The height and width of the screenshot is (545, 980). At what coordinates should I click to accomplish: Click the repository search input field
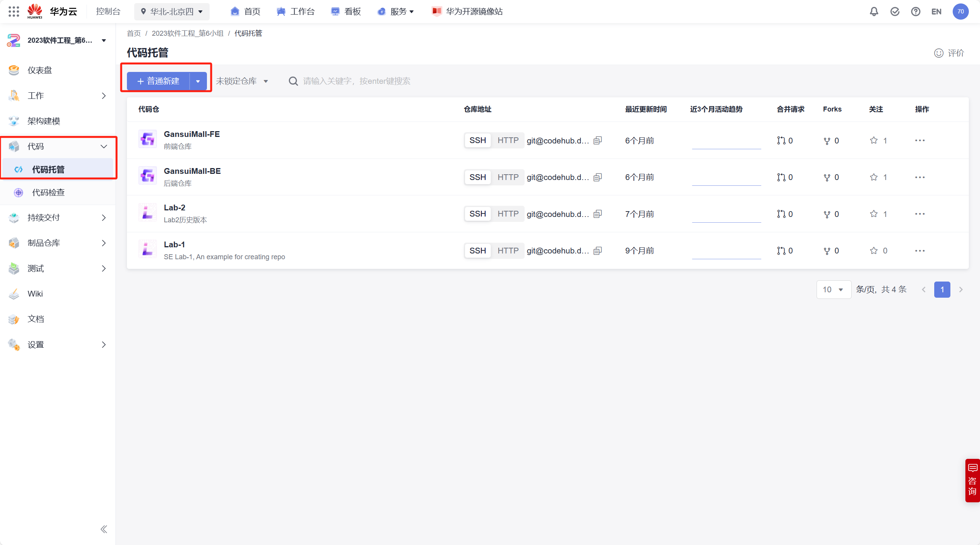[356, 81]
